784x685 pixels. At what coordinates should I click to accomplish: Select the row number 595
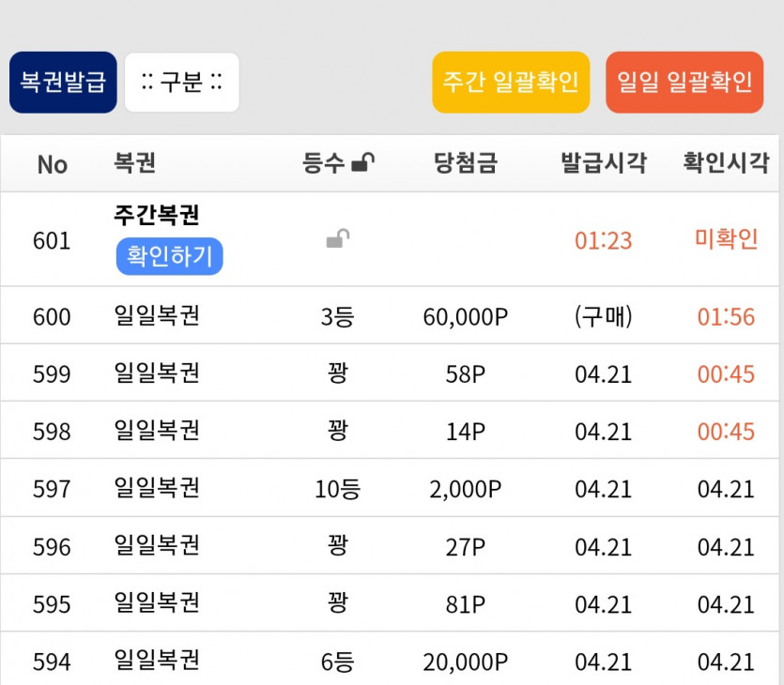52,604
